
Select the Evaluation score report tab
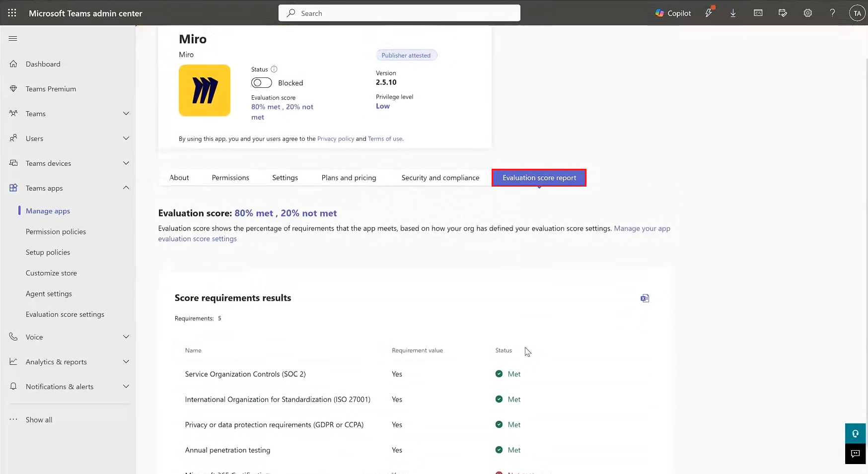click(539, 178)
